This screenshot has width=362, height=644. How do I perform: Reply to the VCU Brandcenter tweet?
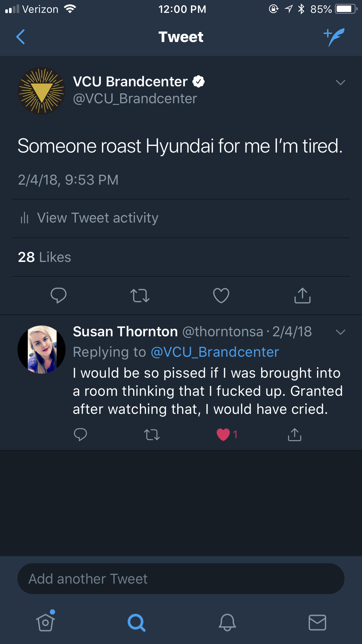coord(59,295)
